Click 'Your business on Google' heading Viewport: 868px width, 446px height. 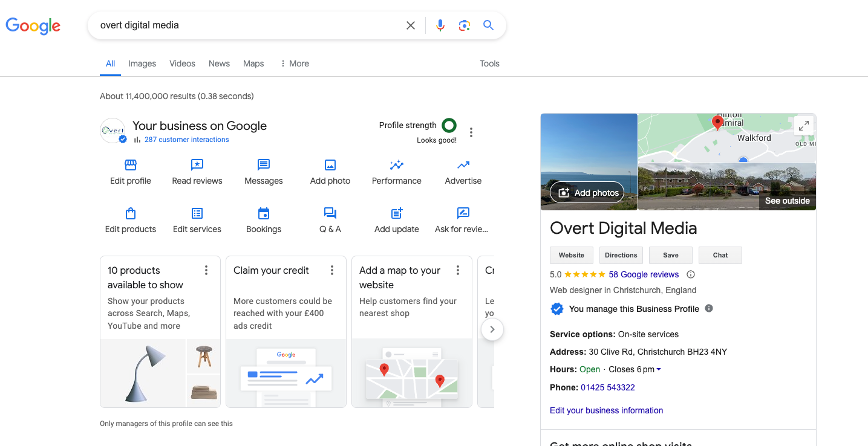pyautogui.click(x=200, y=126)
